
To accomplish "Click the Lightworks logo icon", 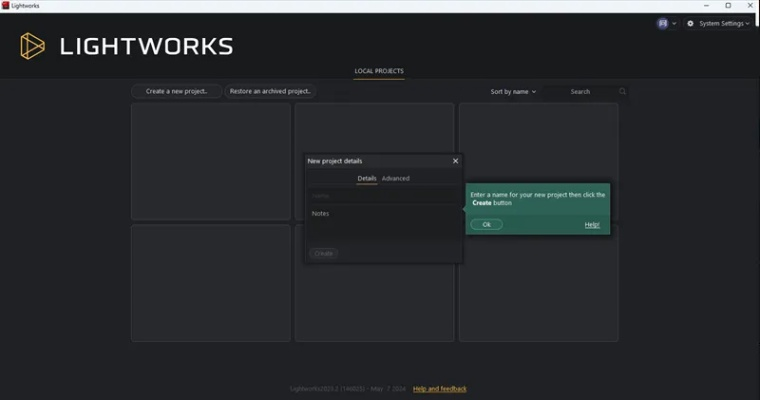I will 33,46.
